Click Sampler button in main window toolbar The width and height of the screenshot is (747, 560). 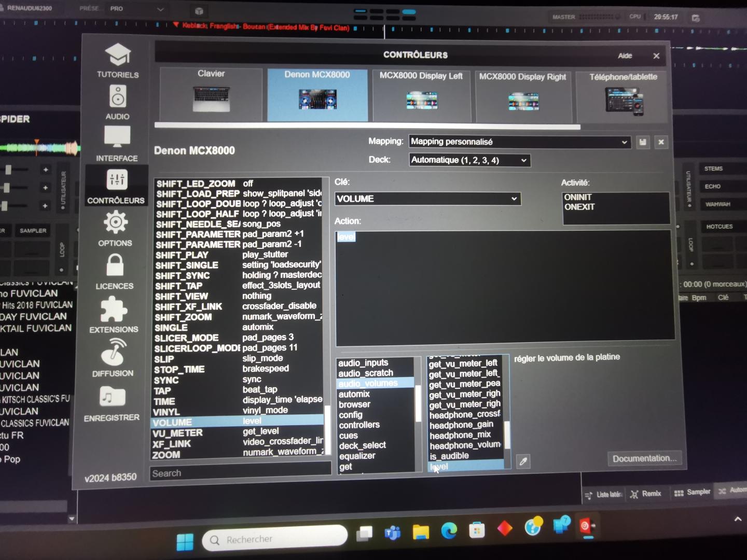[x=692, y=492]
